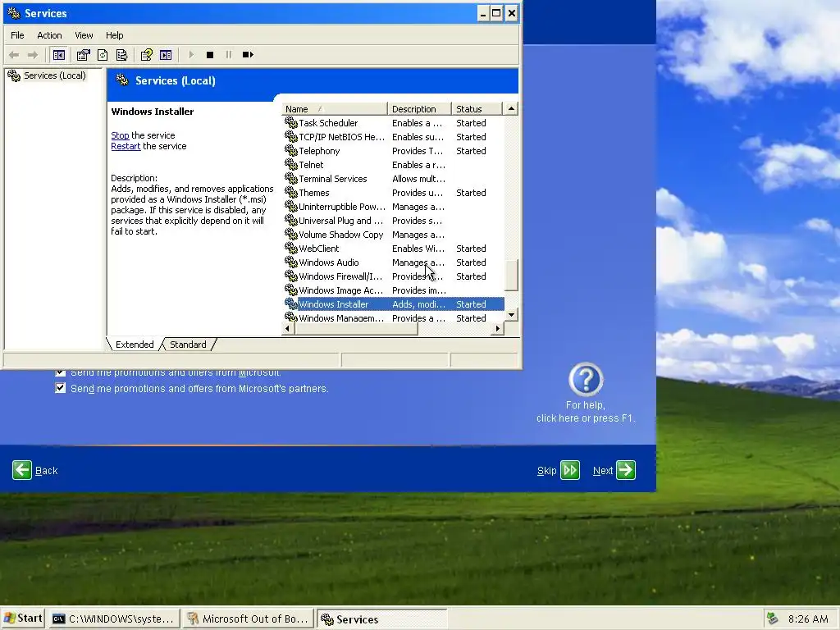This screenshot has height=630, width=840.
Task: Click the Services taskbar button
Action: coord(381,619)
